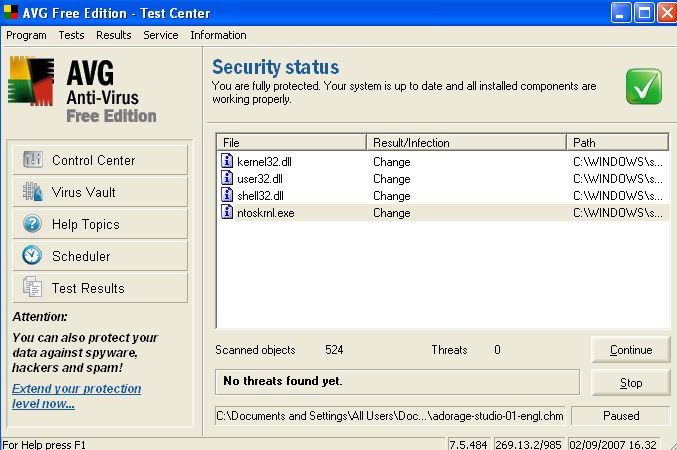Sort by the Path column header
Viewport: 677px width, 450px height.
(x=617, y=143)
